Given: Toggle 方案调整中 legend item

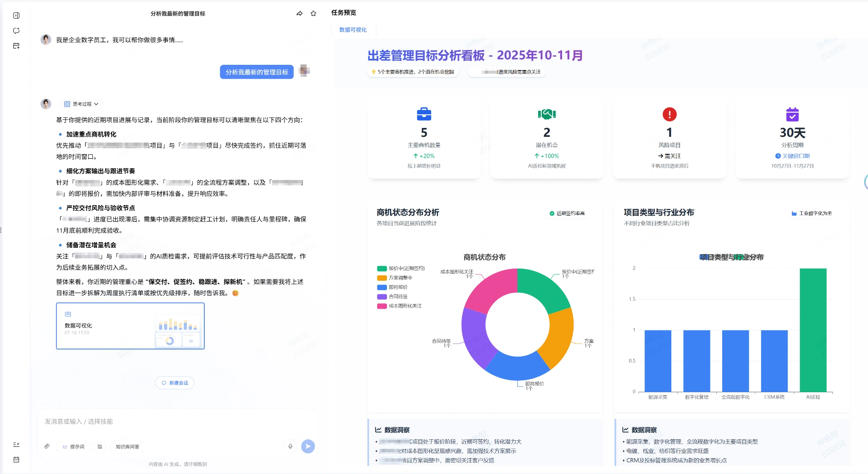Looking at the screenshot, I should pyautogui.click(x=395, y=277).
